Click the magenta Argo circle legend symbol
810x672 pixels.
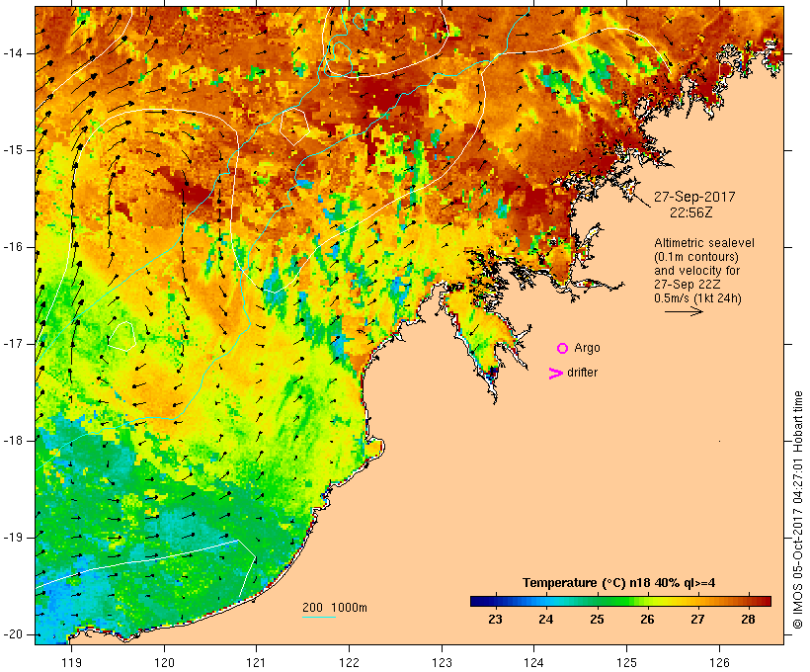pos(562,349)
